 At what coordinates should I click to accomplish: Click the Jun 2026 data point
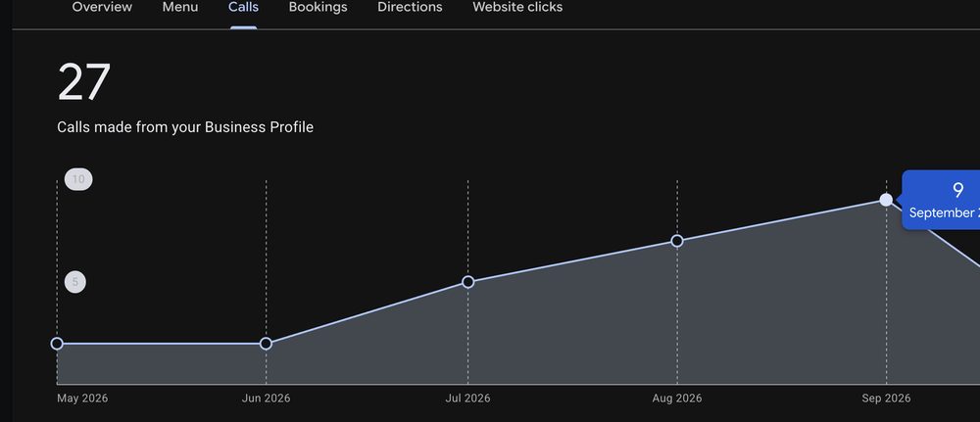(x=266, y=344)
